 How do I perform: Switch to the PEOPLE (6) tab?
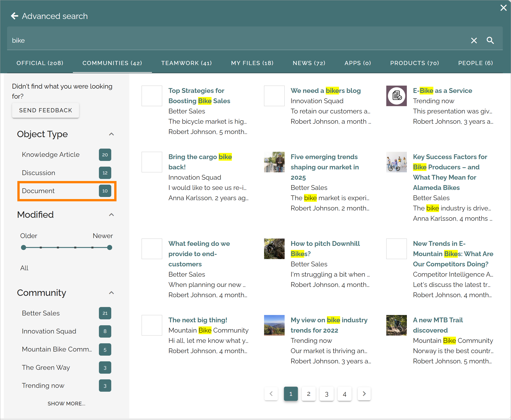coord(475,63)
